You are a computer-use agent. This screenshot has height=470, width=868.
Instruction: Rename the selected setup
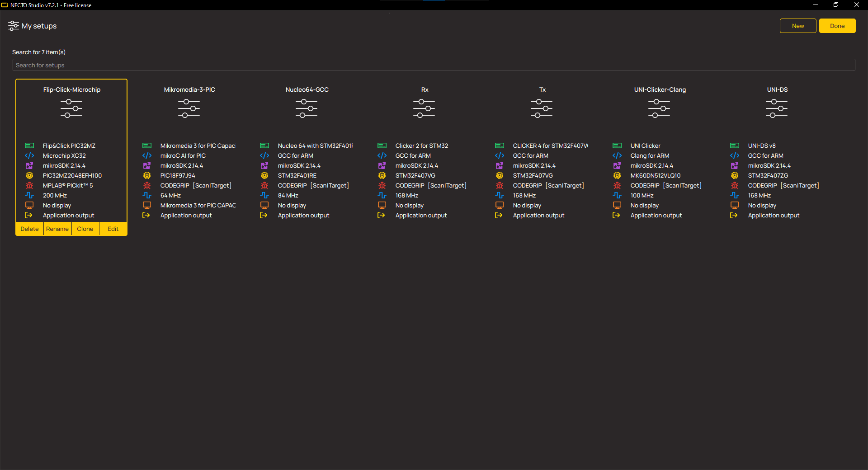click(x=57, y=229)
